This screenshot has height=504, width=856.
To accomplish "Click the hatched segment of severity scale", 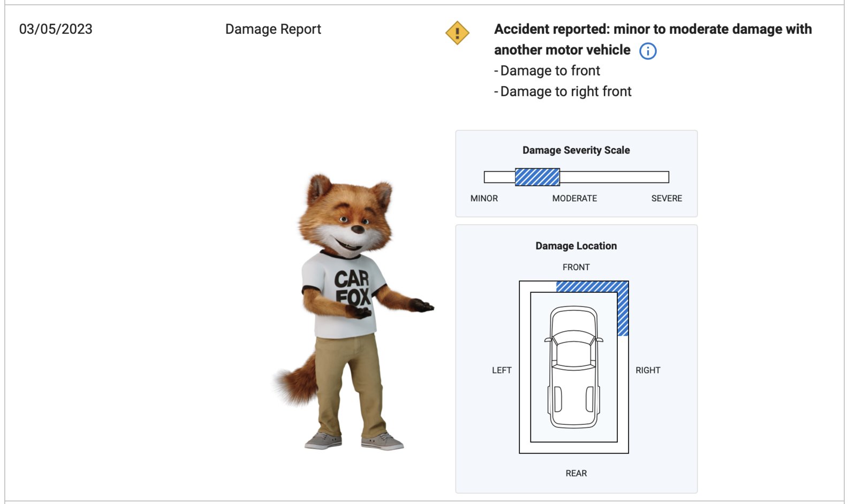I will [x=537, y=177].
